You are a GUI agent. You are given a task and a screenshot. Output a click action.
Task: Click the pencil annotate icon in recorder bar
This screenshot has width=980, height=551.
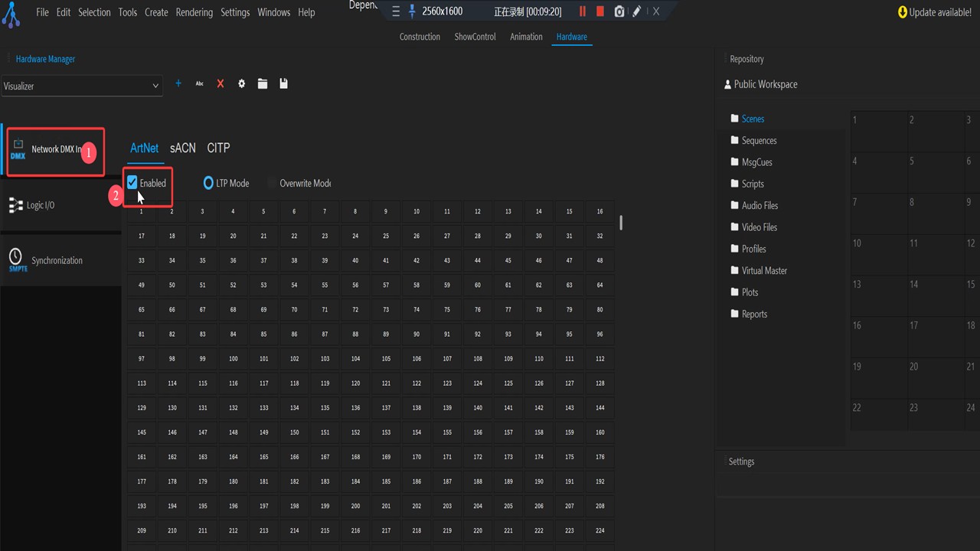(636, 11)
